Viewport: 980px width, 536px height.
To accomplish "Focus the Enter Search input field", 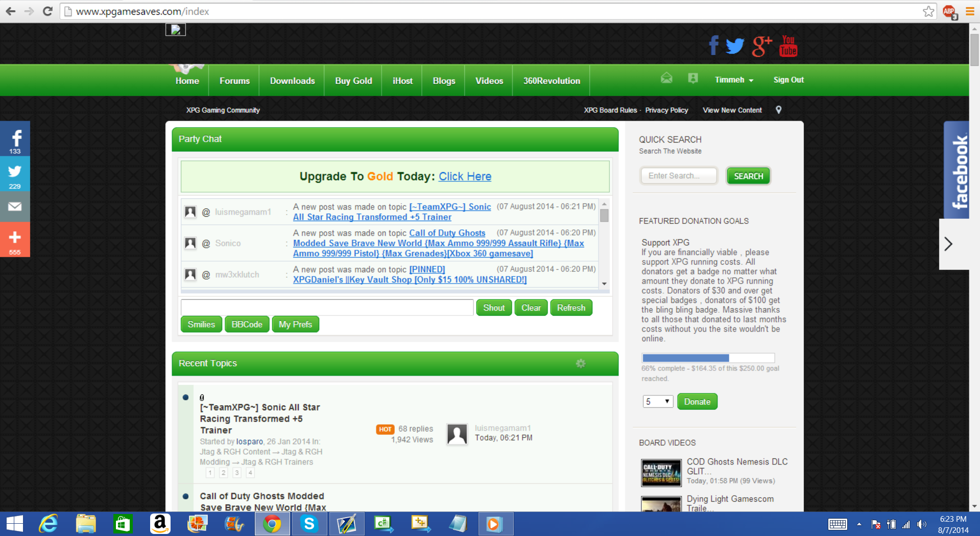I will (679, 176).
